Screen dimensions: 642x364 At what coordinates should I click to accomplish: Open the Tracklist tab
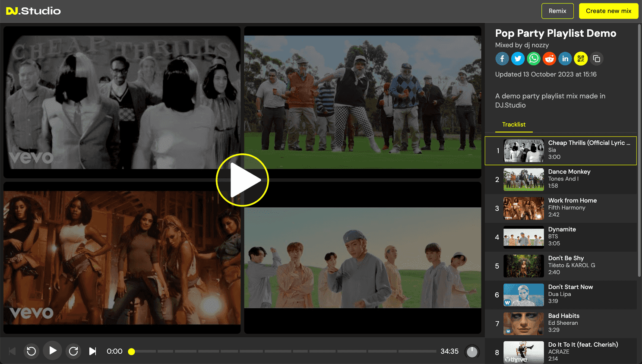click(514, 124)
